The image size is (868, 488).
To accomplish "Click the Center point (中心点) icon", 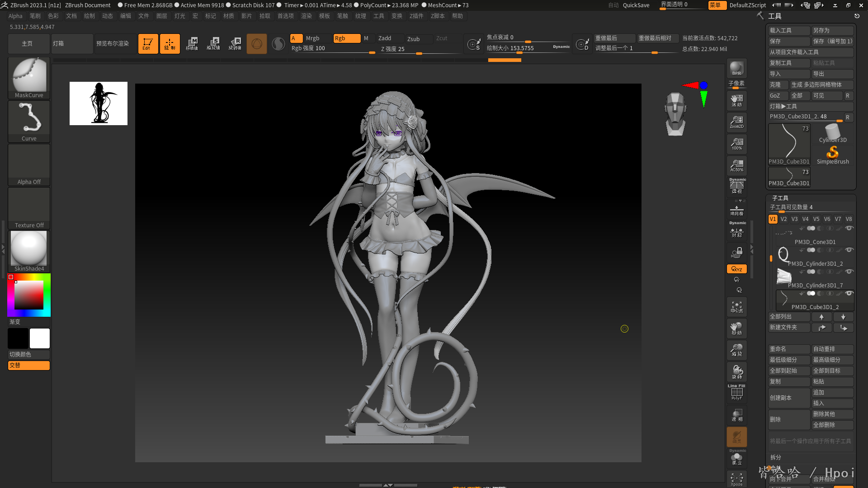I will [x=736, y=307].
